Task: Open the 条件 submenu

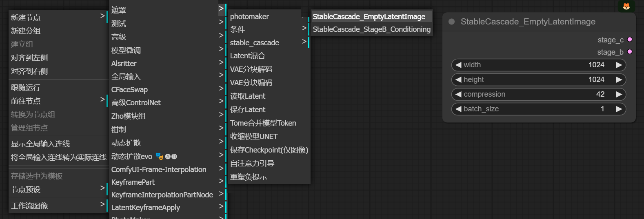Action: pos(269,29)
